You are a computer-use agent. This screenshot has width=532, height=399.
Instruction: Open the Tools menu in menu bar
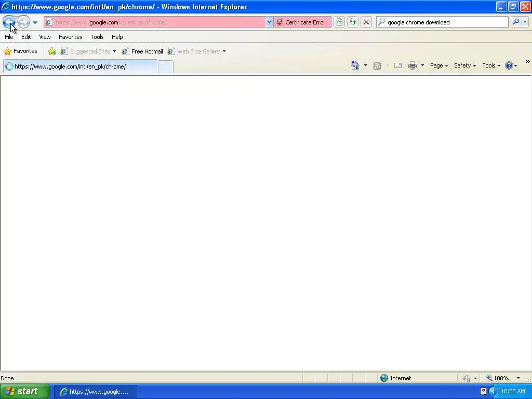click(97, 37)
